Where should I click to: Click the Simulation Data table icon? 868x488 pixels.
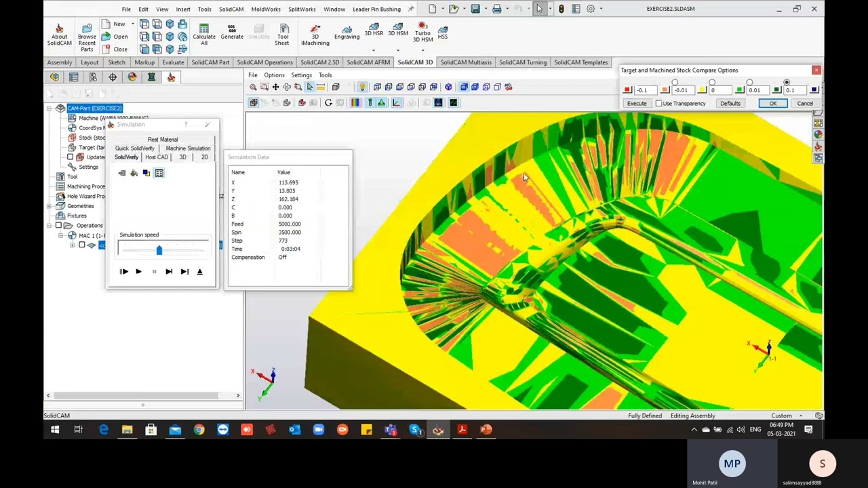click(x=159, y=173)
